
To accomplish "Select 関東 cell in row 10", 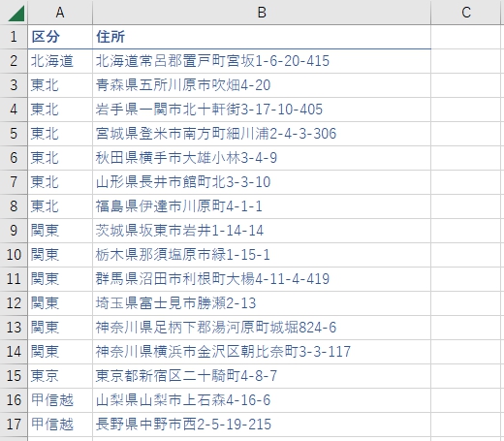I will click(60, 255).
